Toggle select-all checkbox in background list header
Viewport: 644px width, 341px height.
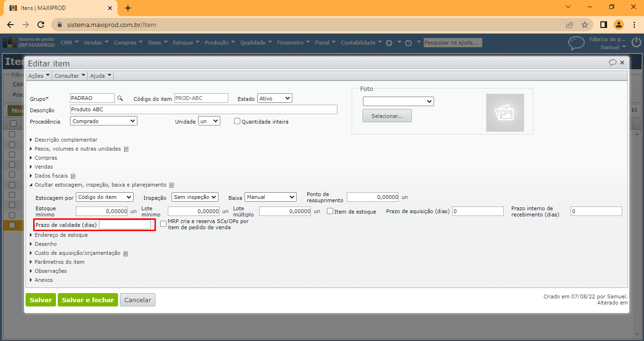click(x=14, y=123)
